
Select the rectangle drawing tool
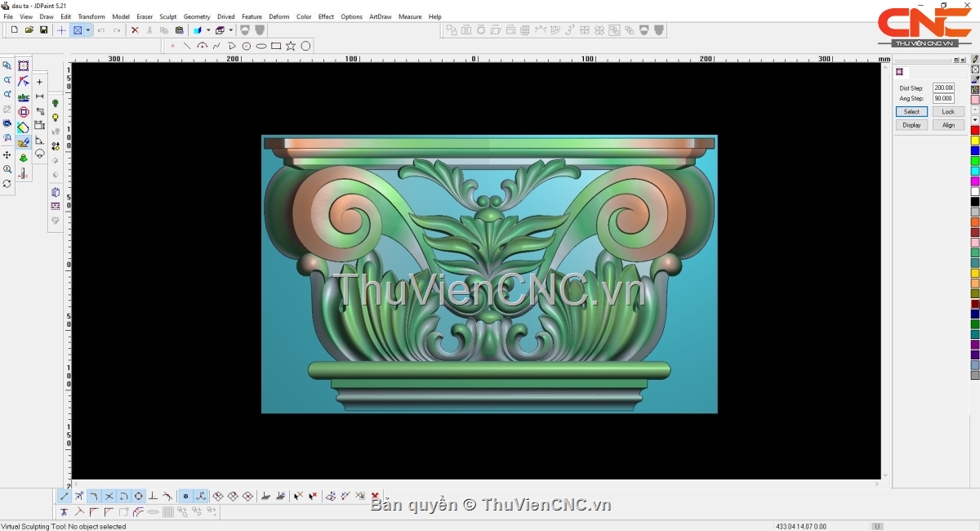pos(276,46)
